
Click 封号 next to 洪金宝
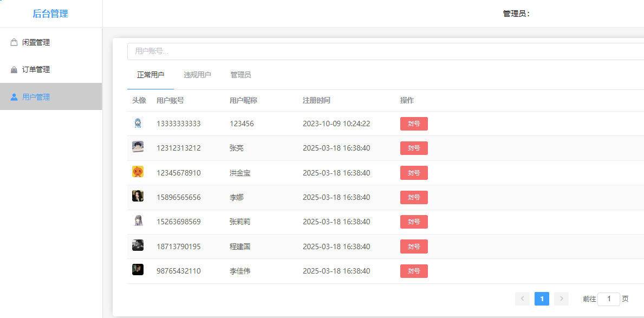[414, 172]
